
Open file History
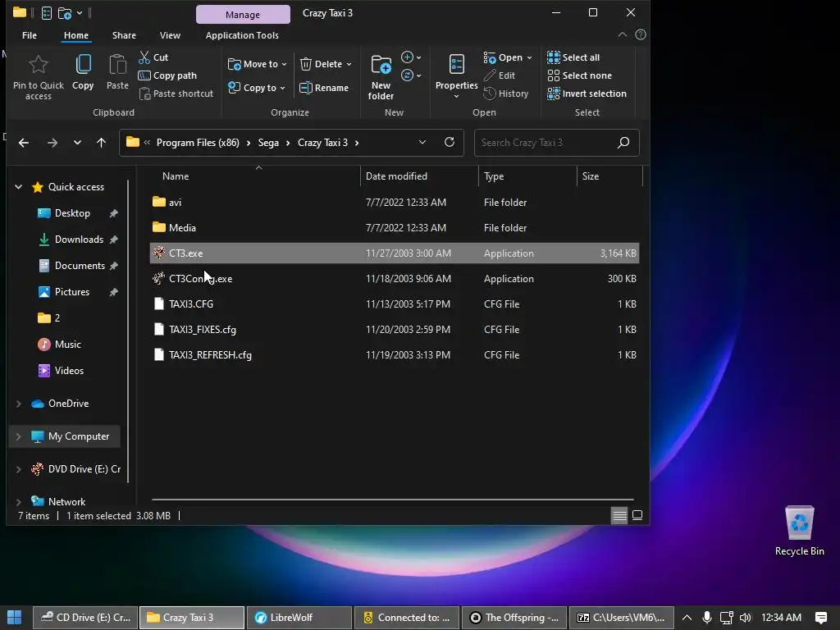click(x=505, y=94)
